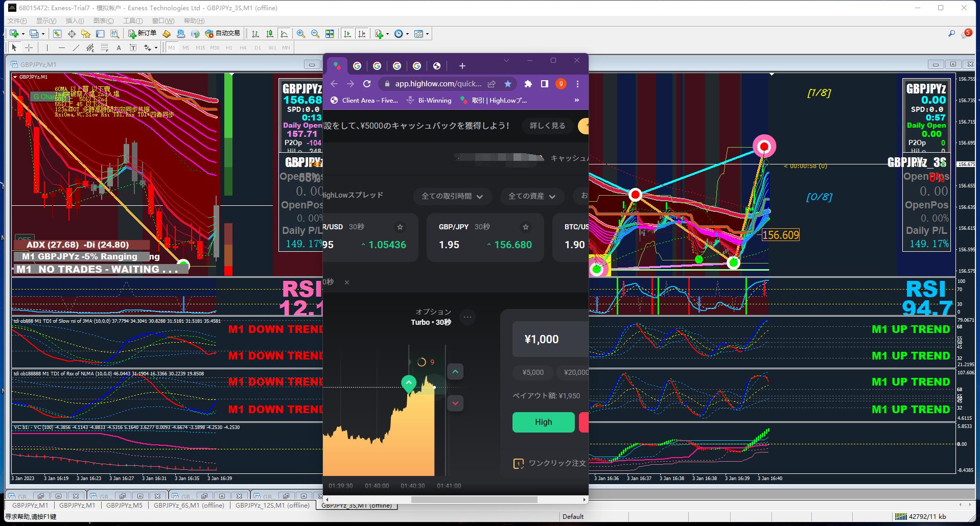Select the M5 timeframe button
This screenshot has width=980, height=526.
click(185, 48)
